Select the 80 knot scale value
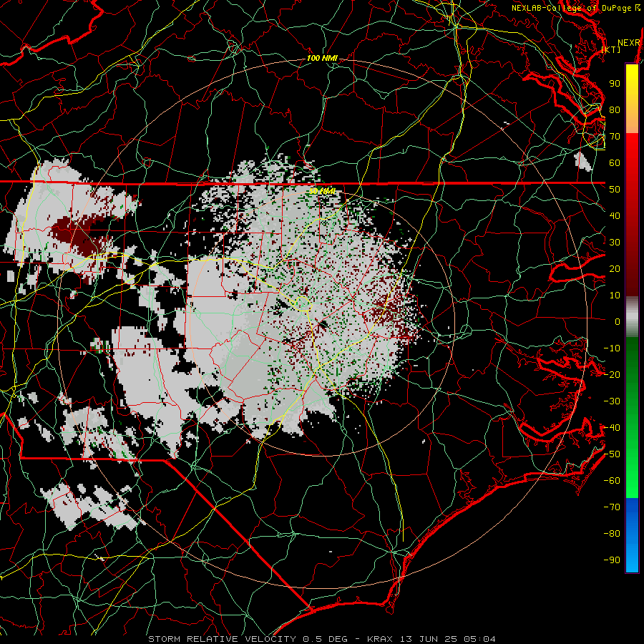 click(x=615, y=109)
